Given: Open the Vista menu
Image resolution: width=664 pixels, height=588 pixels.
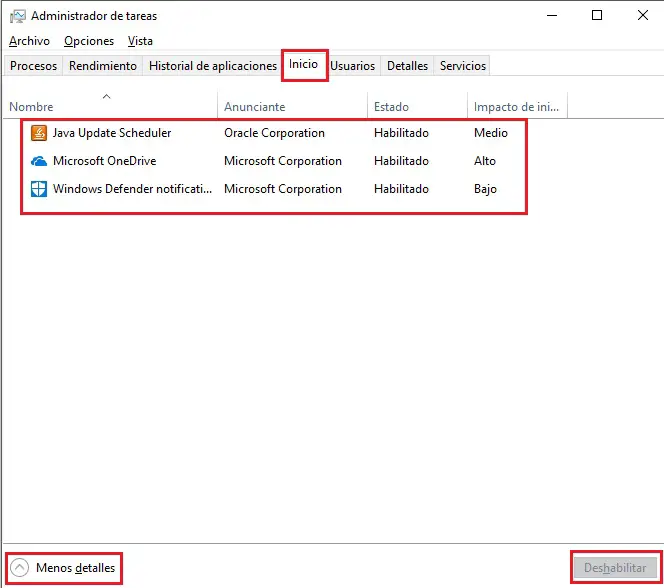Looking at the screenshot, I should [140, 41].
